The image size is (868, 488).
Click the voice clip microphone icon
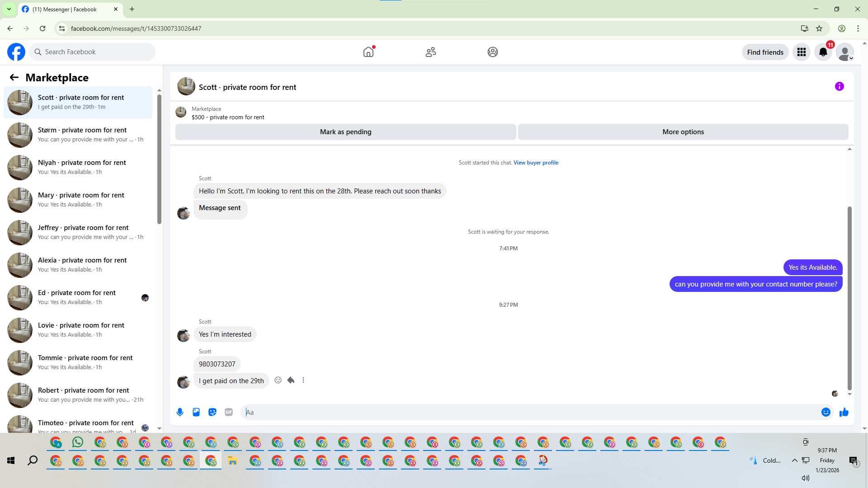click(180, 412)
